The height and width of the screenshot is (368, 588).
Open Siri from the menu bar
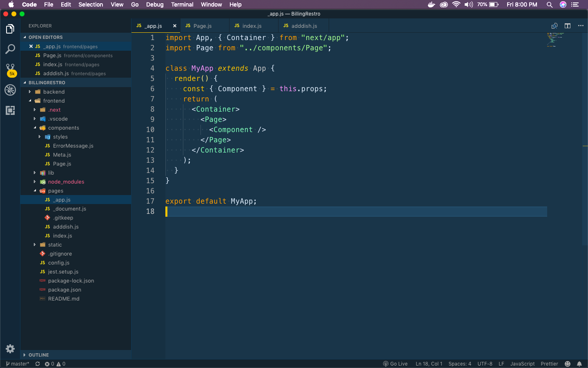tap(563, 4)
